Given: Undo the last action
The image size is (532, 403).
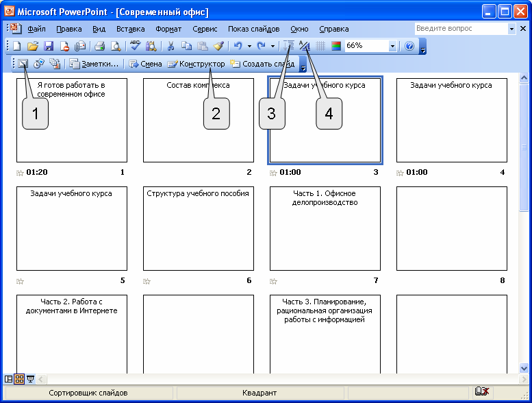Looking at the screenshot, I should click(x=238, y=45).
